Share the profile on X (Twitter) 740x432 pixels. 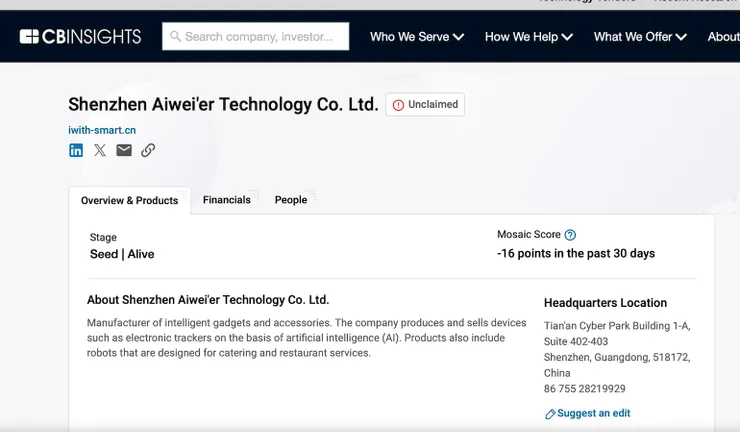[100, 150]
